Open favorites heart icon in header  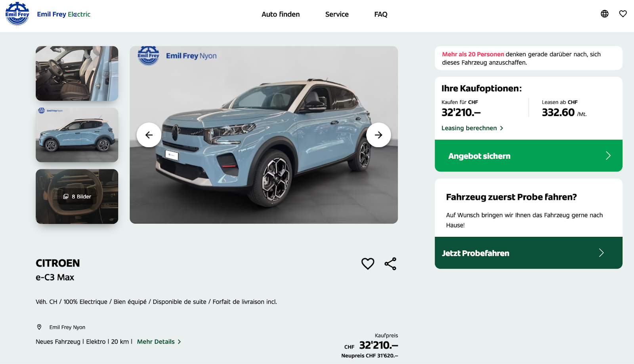pos(623,14)
